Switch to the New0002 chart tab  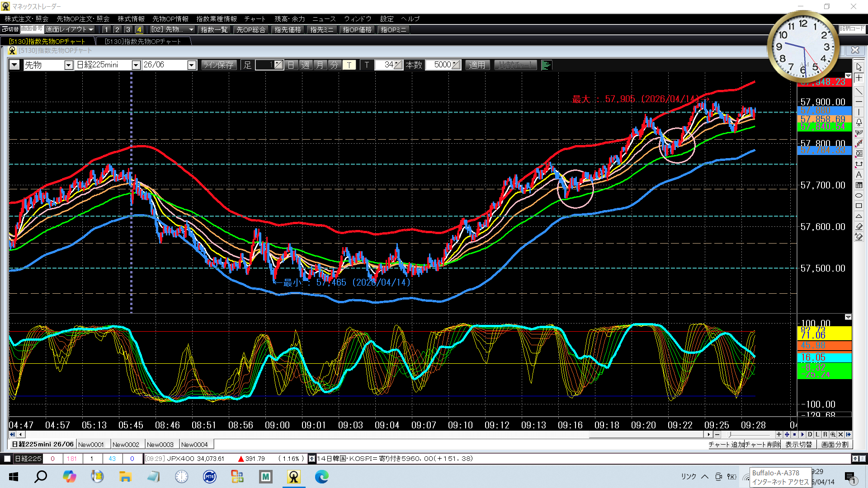126,445
